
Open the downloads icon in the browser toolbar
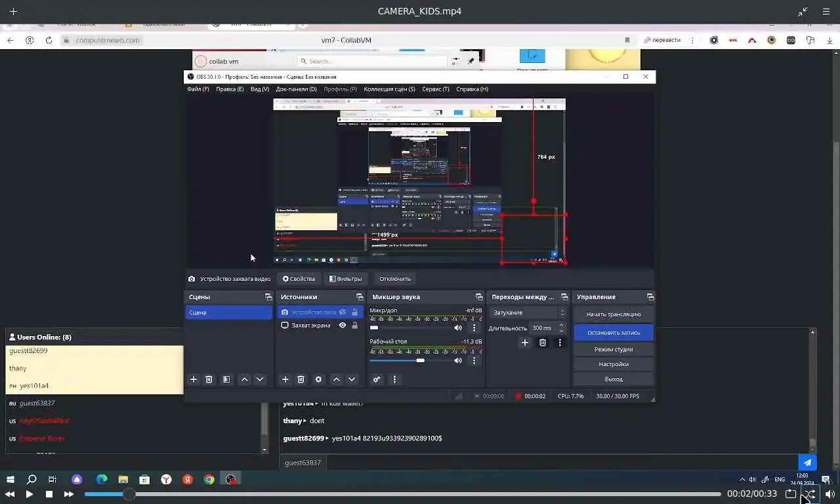830,40
